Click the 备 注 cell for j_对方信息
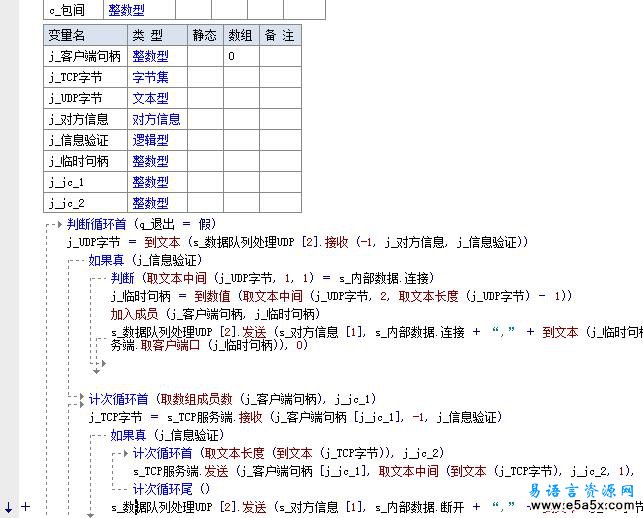The image size is (643, 518). [280, 119]
